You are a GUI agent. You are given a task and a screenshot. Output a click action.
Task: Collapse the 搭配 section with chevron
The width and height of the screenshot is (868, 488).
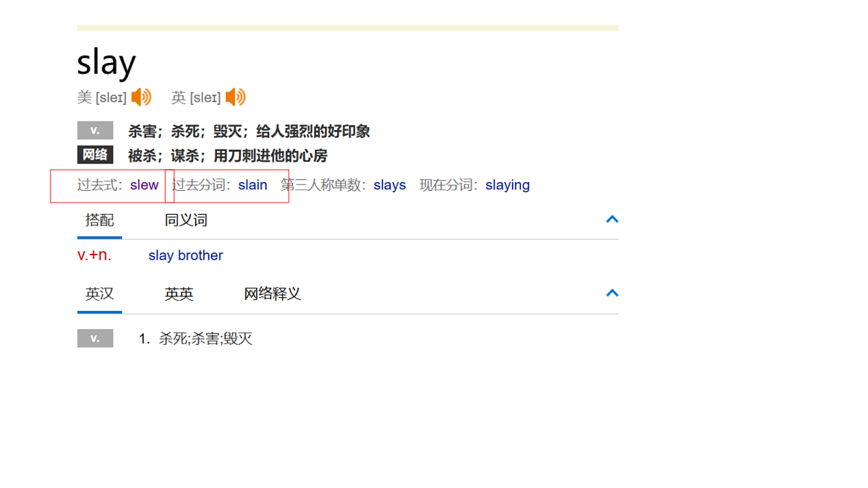coord(612,219)
